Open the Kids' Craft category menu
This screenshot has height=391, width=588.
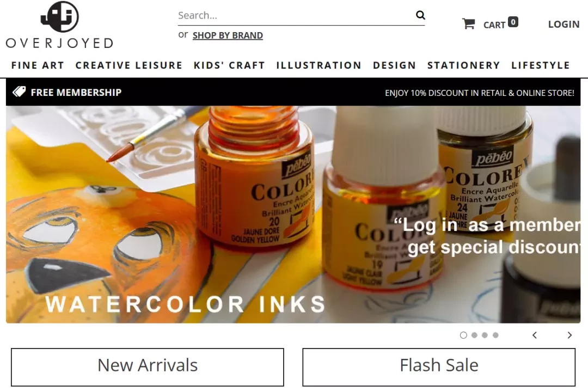tap(230, 65)
